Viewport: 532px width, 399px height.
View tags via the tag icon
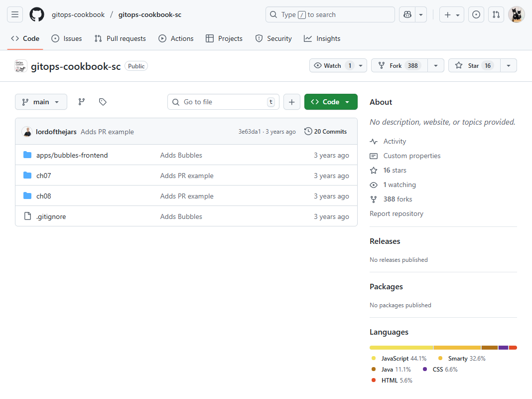point(103,102)
